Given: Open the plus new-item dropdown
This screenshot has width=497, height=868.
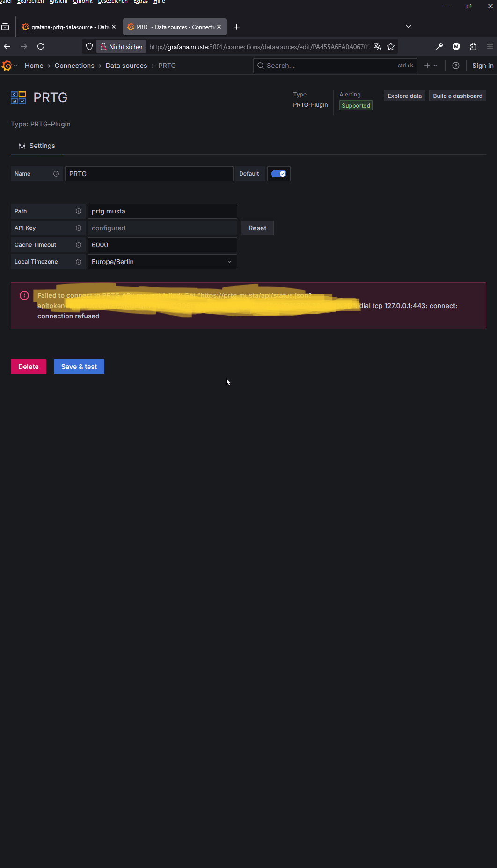Looking at the screenshot, I should point(431,66).
